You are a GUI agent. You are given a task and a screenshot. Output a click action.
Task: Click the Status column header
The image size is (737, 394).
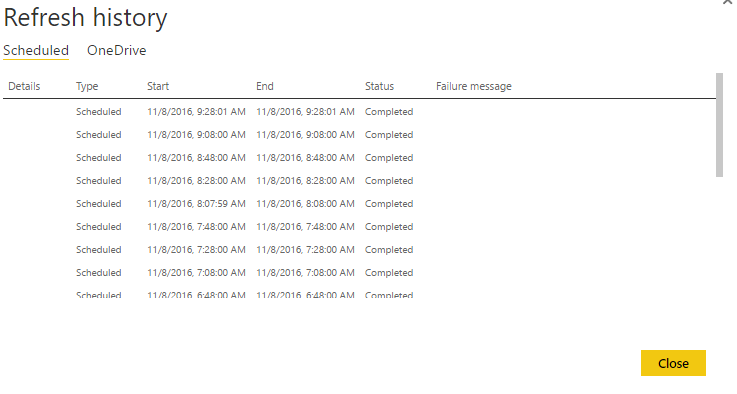[379, 87]
